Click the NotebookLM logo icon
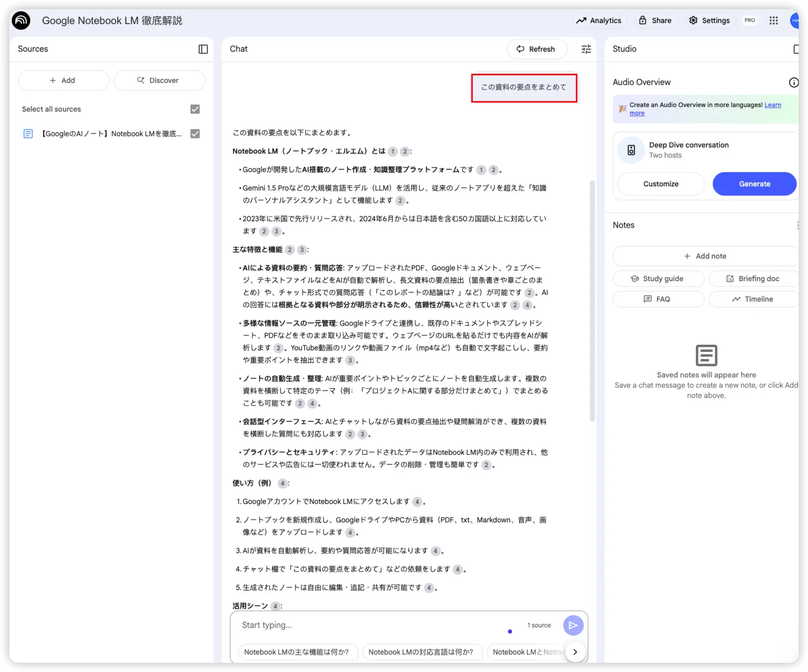The image size is (808, 672). point(21,20)
